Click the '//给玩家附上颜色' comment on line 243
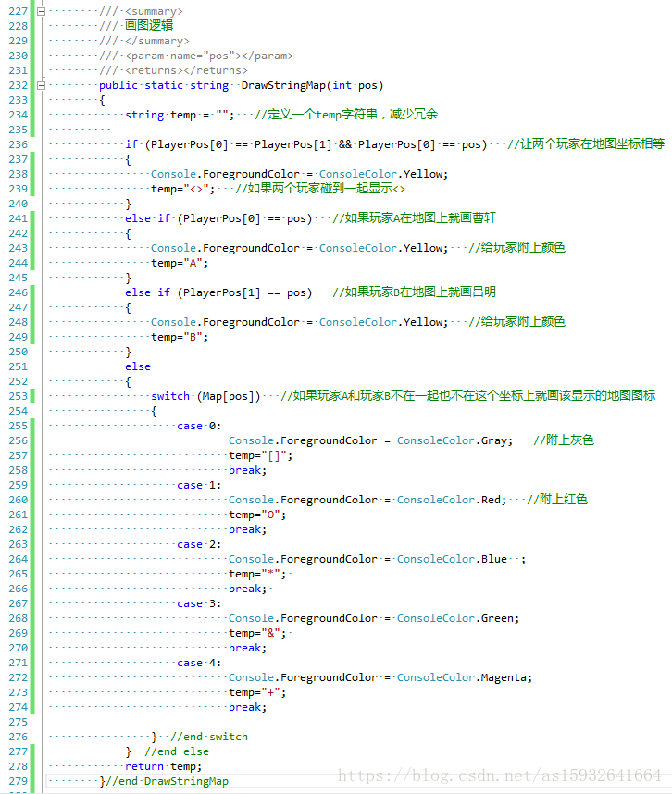This screenshot has height=794, width=672. pyautogui.click(x=516, y=248)
